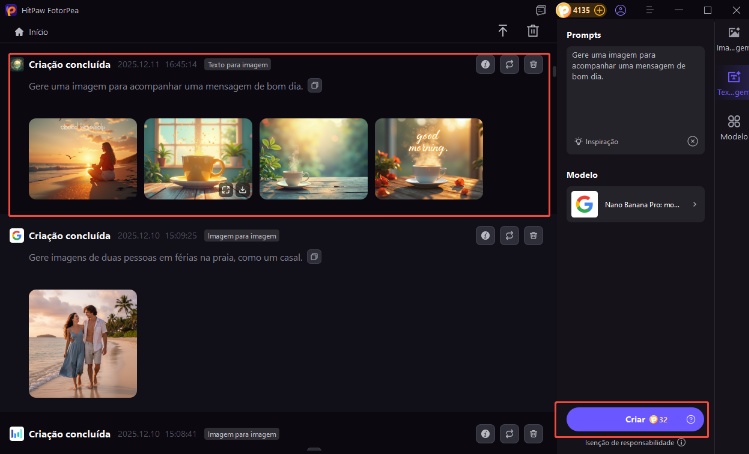Delete the bom dia creation entry
Viewport: 749px width, 454px height.
[x=534, y=64]
